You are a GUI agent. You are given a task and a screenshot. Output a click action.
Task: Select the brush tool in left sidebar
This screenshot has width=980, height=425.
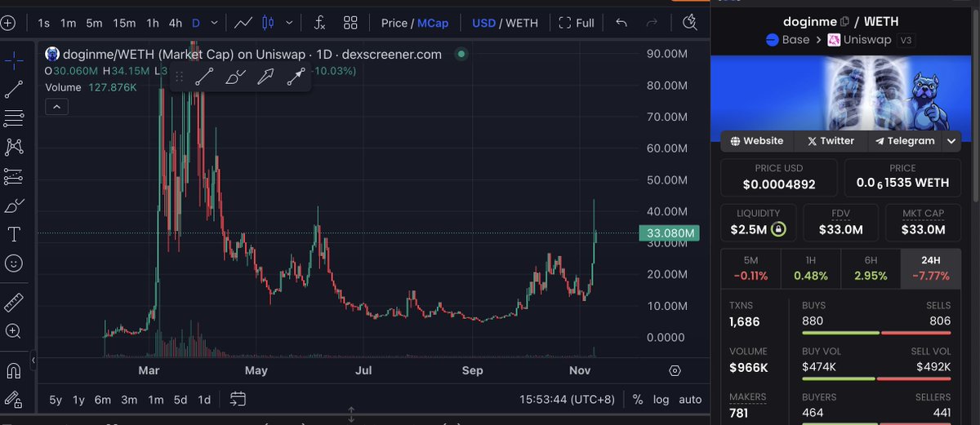[14, 205]
